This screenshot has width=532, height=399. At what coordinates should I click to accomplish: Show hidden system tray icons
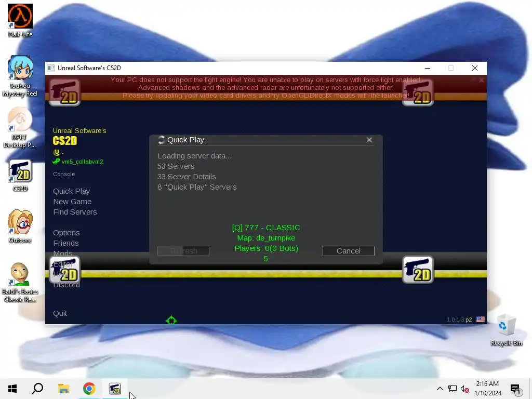[x=440, y=389]
